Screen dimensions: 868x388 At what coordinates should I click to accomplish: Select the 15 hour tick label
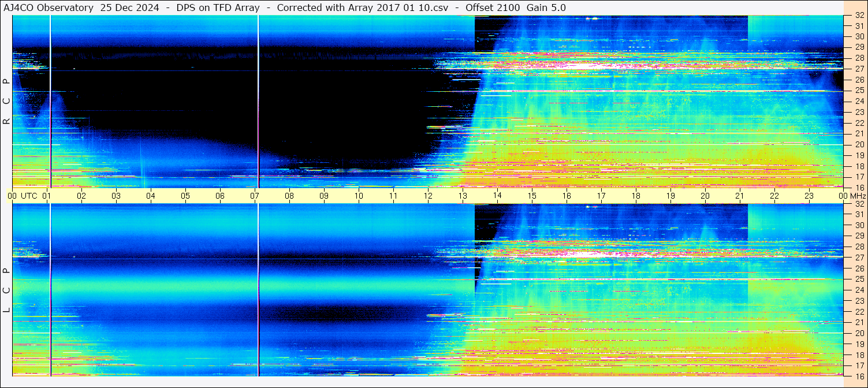(x=532, y=196)
